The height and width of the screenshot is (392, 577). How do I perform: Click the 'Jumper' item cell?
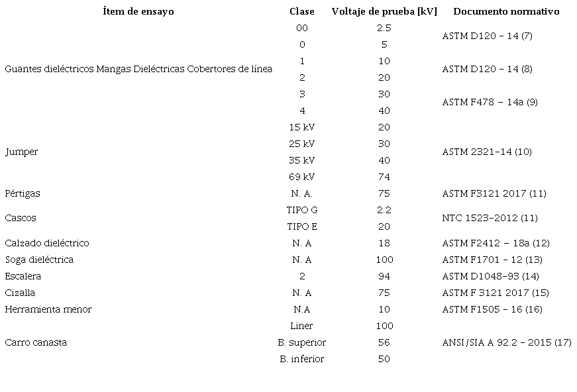point(21,152)
